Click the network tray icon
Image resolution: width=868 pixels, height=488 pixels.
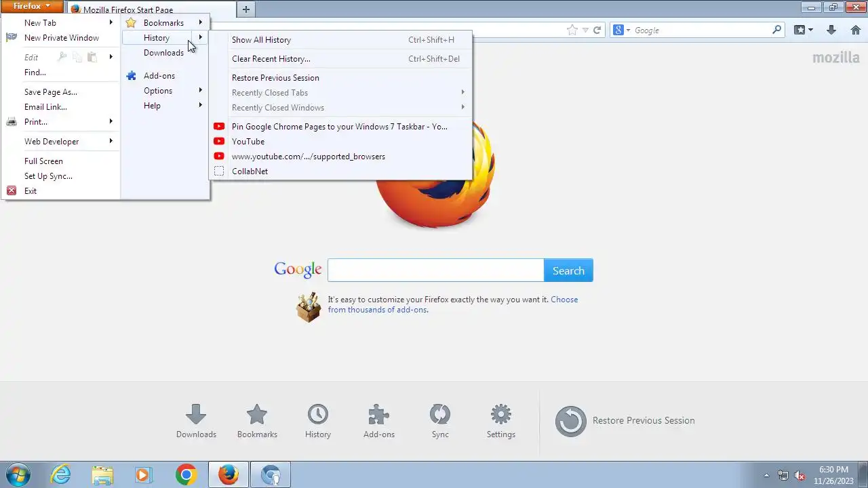[x=783, y=475]
